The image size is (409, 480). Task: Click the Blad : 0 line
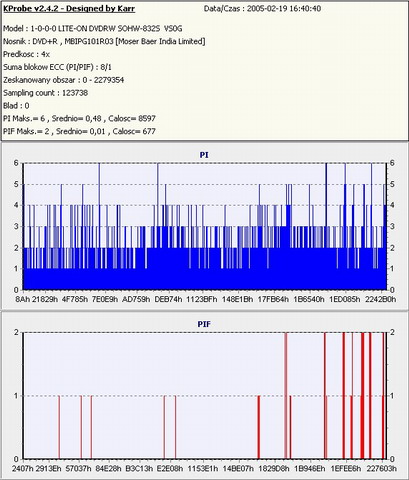[x=16, y=106]
